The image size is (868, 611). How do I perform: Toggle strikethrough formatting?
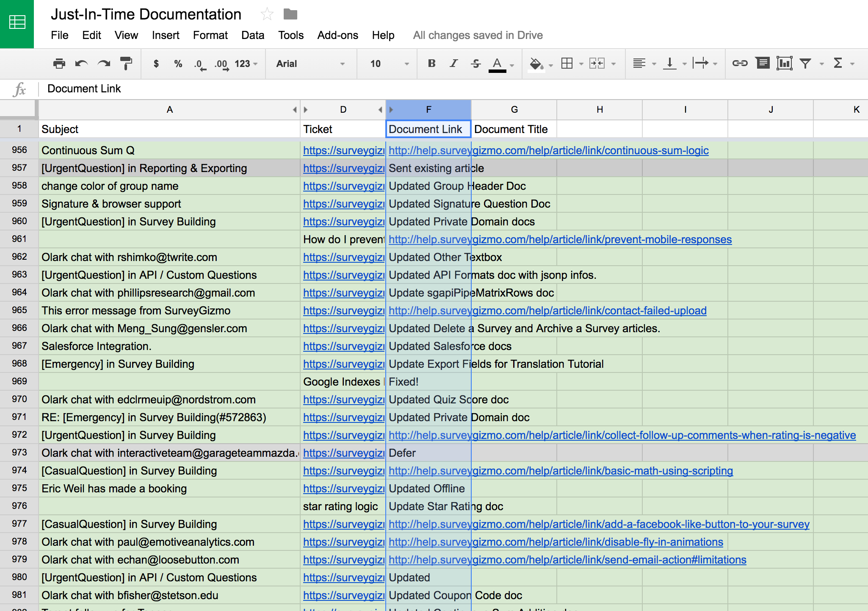pos(475,64)
